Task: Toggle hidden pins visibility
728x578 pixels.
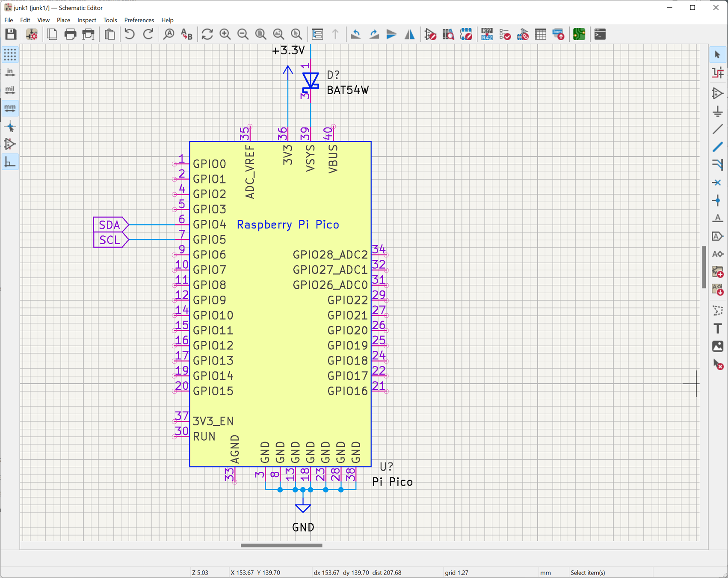Action: click(10, 145)
